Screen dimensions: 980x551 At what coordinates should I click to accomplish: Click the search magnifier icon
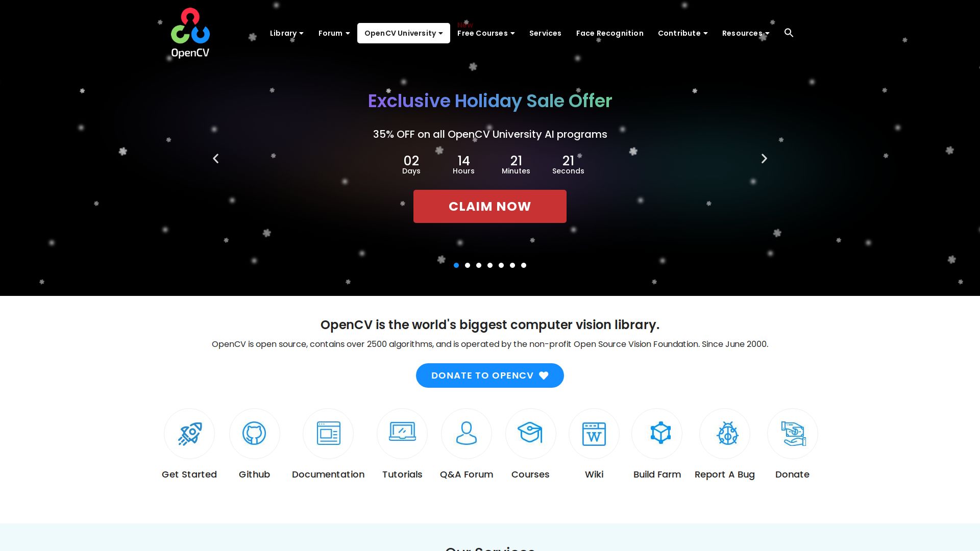tap(789, 33)
